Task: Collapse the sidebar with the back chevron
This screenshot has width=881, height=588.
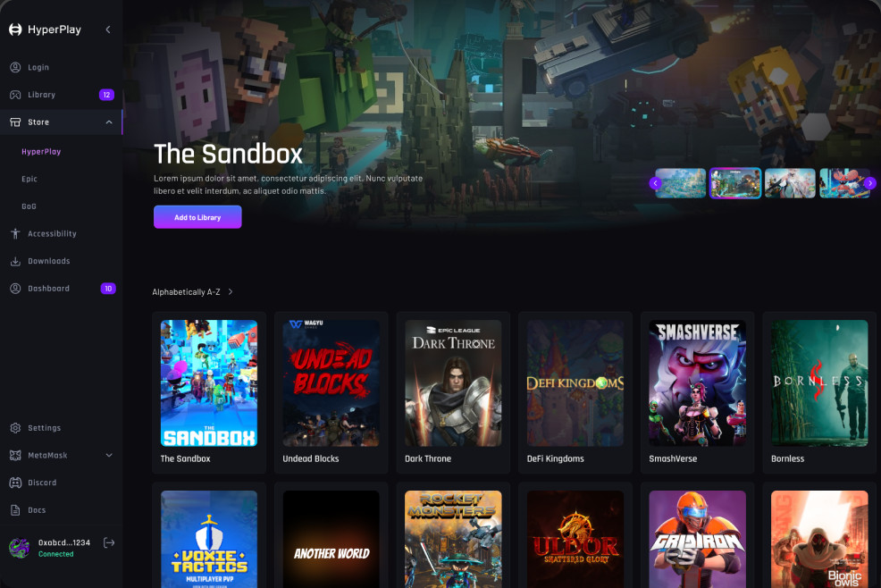Action: pos(108,29)
